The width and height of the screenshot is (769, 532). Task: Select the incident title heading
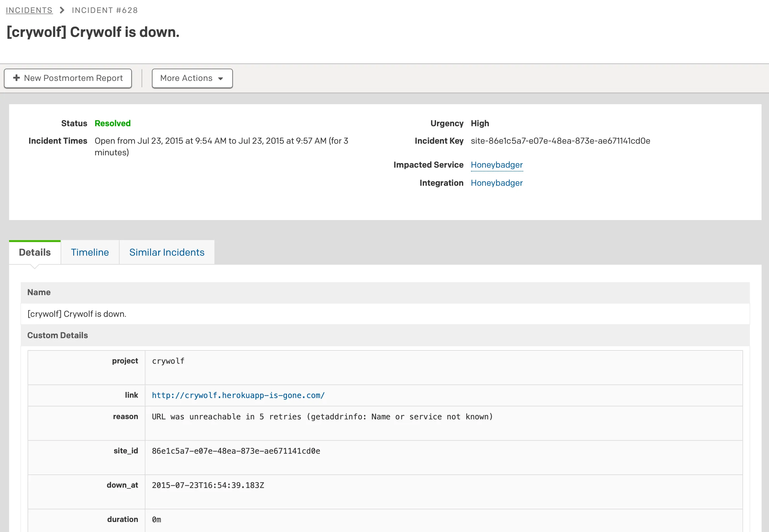click(x=93, y=32)
